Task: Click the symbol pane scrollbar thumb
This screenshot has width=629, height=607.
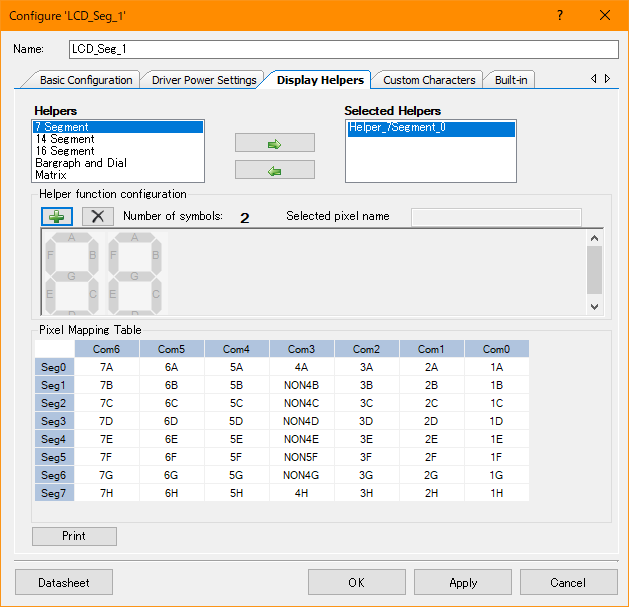Action: (595, 270)
